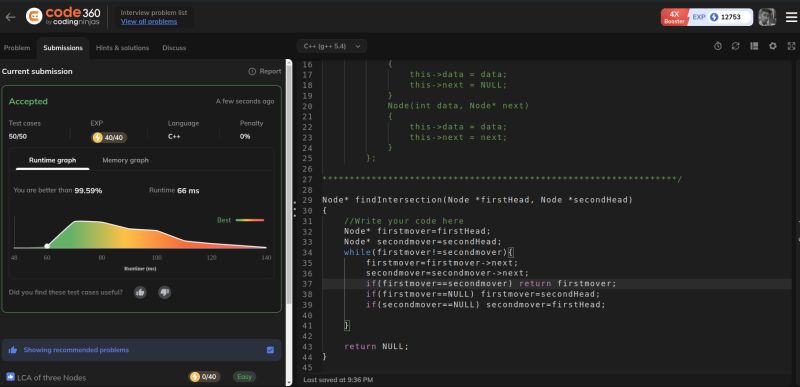Viewport: 800px width, 387px height.
Task: Open the hamburger menu icon
Action: 791,17
